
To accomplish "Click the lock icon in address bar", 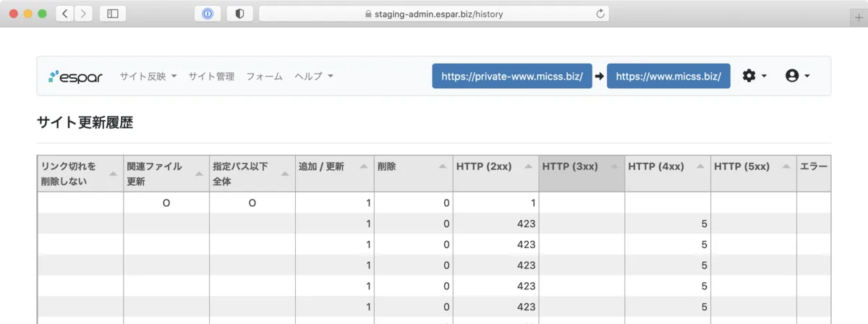I will 368,14.
